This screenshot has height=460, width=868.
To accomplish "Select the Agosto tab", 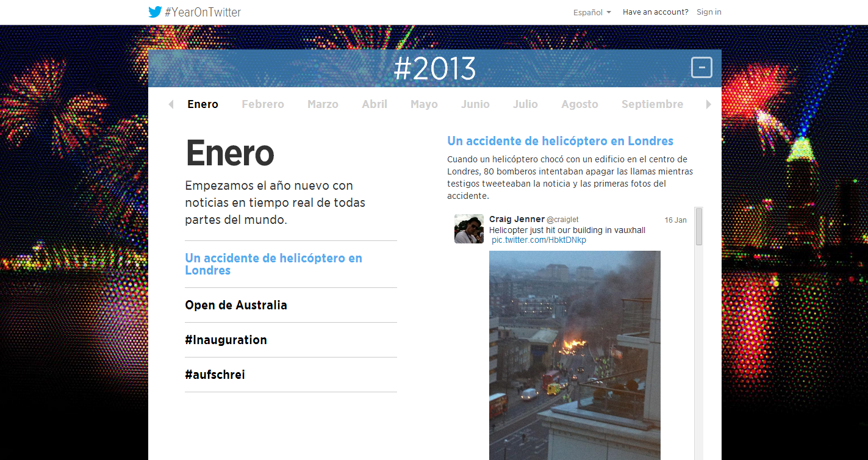I will [579, 104].
